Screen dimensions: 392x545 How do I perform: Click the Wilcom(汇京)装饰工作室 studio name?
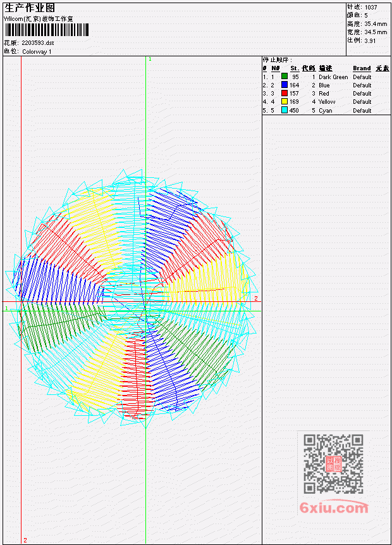pos(39,19)
